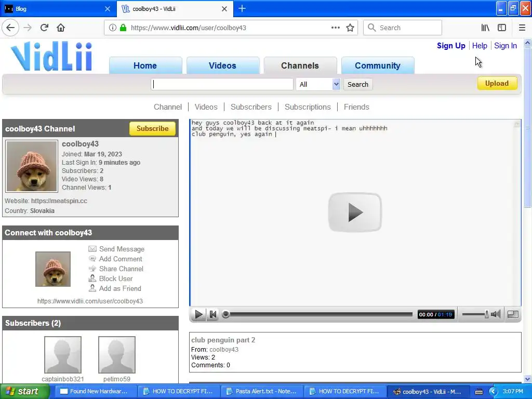Open the meatspin.cc website link
Image resolution: width=532 pixels, height=399 pixels.
[x=59, y=201]
